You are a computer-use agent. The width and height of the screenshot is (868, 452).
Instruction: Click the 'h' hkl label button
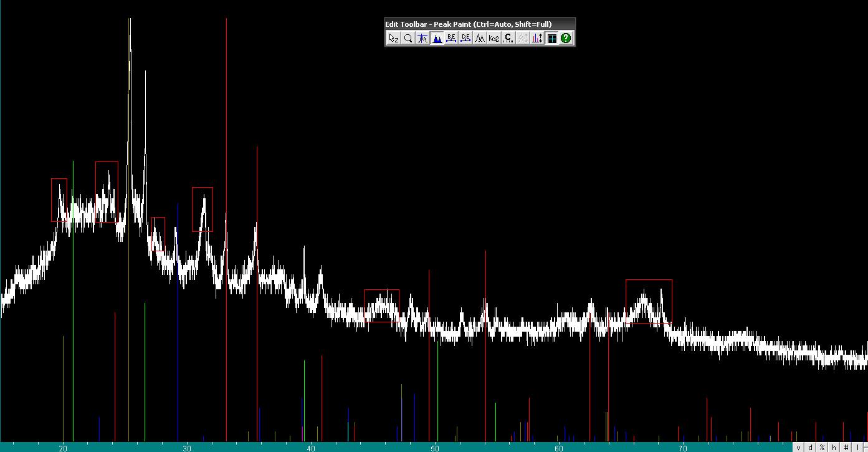pos(834,447)
